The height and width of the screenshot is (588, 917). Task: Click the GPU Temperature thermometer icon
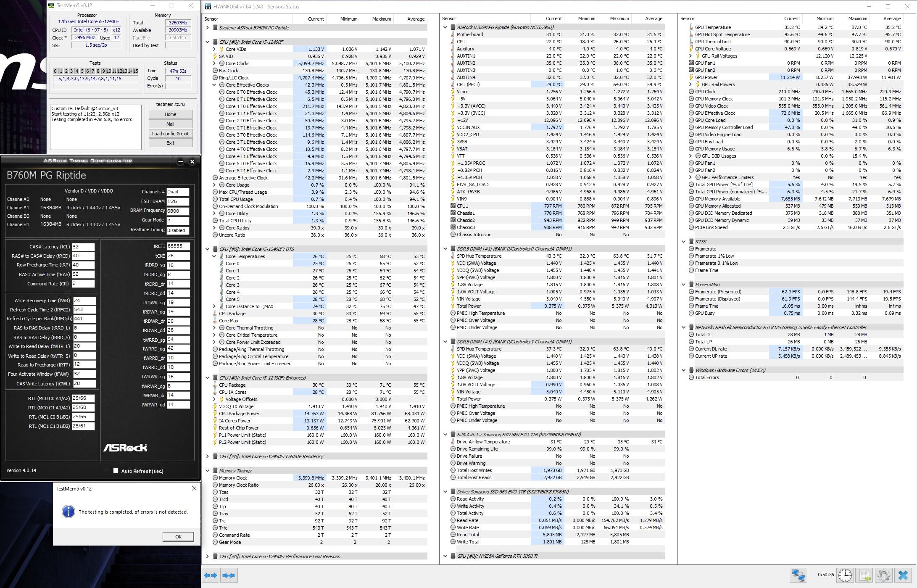pos(691,27)
